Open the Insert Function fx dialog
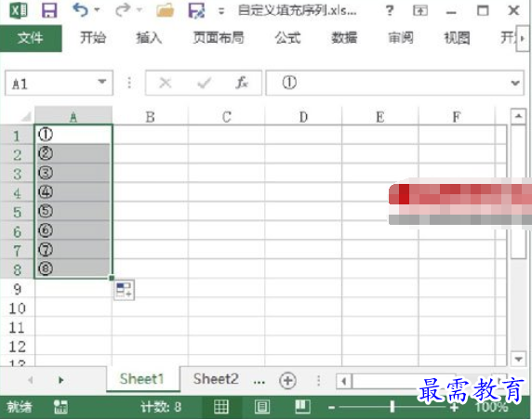 click(242, 83)
